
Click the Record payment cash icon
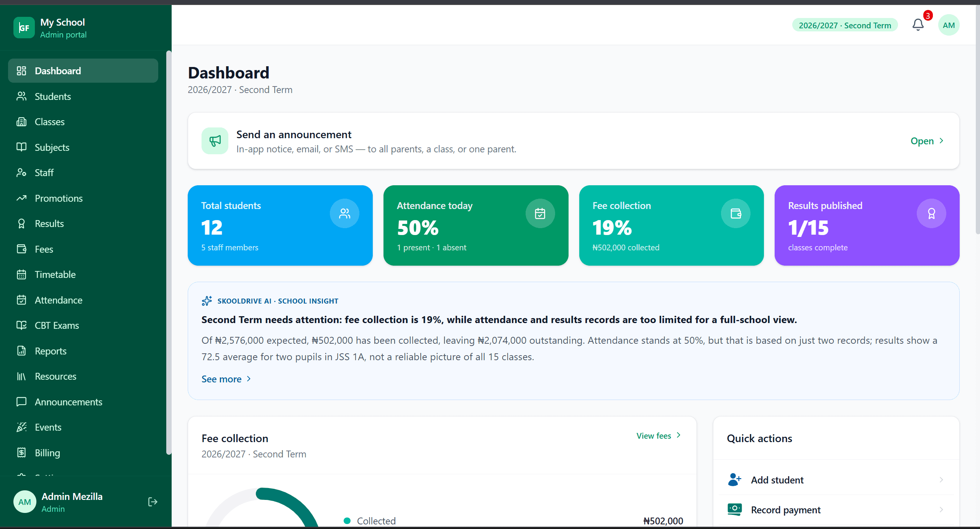pos(734,509)
